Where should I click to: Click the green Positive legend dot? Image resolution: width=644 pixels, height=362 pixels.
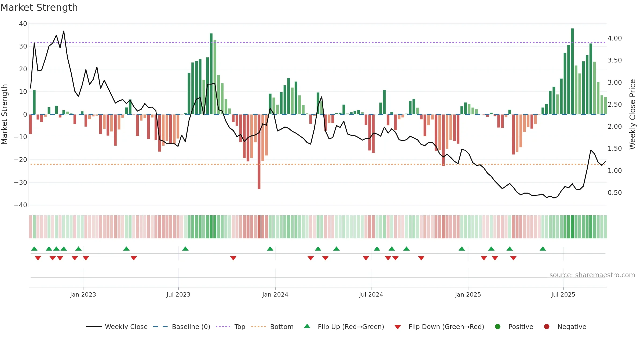click(498, 327)
